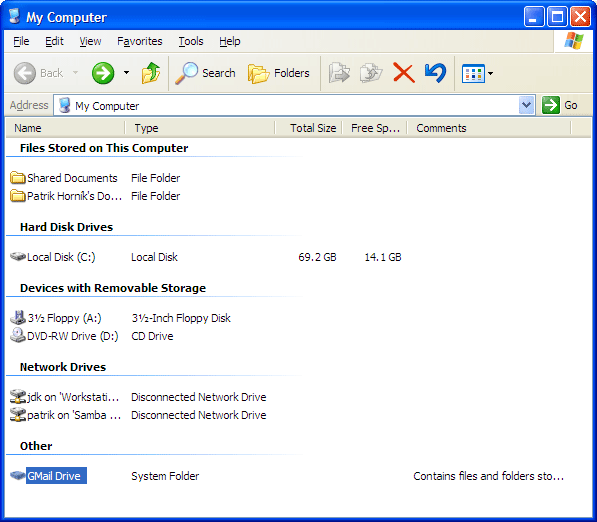
Task: Sort by the Name column header
Action: (65, 128)
